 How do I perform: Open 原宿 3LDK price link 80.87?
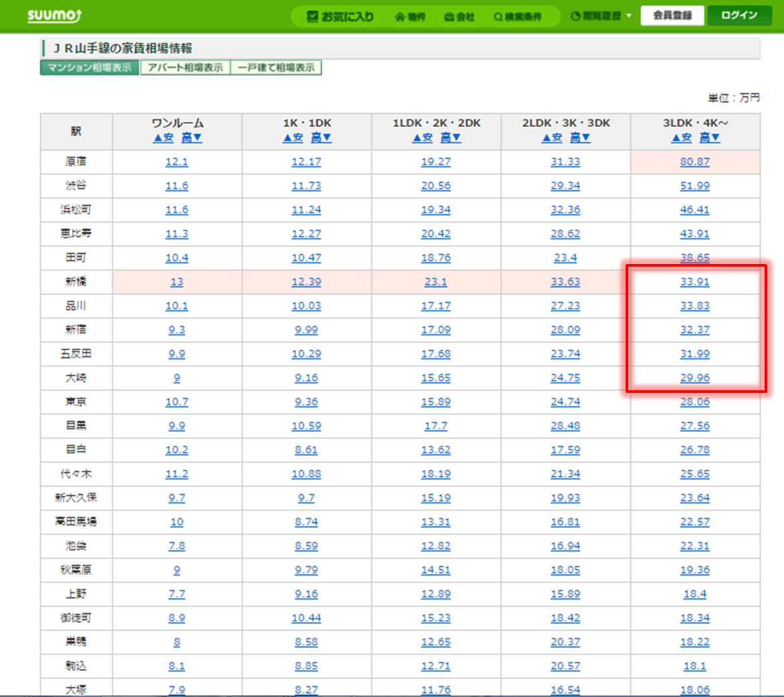694,162
